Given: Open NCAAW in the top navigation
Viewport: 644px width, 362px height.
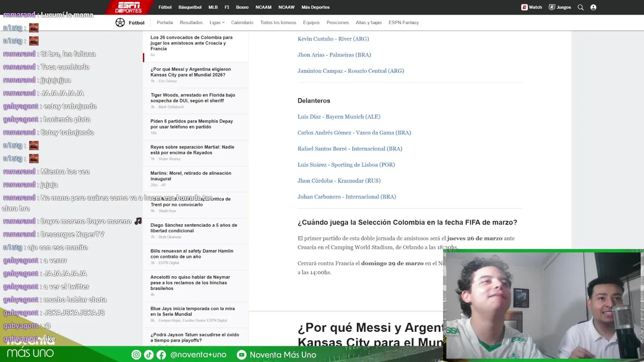Looking at the screenshot, I should 286,8.
